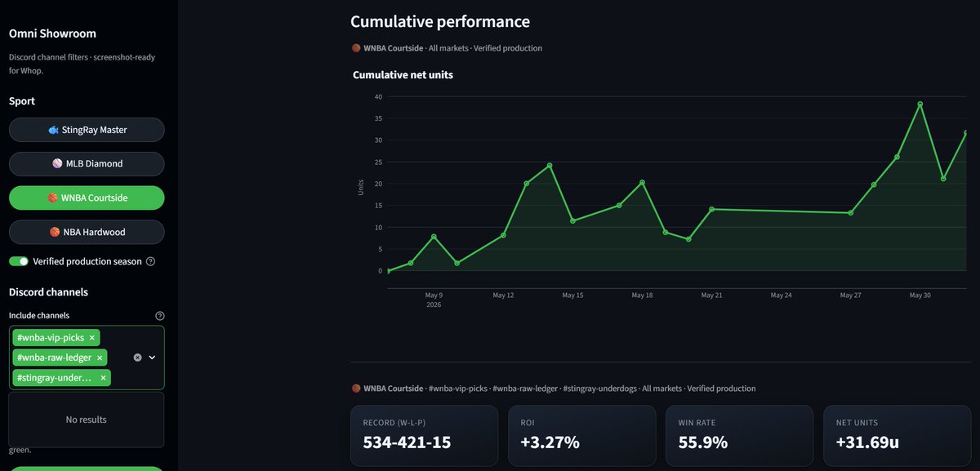
Task: Click the May 21 axis label
Action: [x=712, y=295]
